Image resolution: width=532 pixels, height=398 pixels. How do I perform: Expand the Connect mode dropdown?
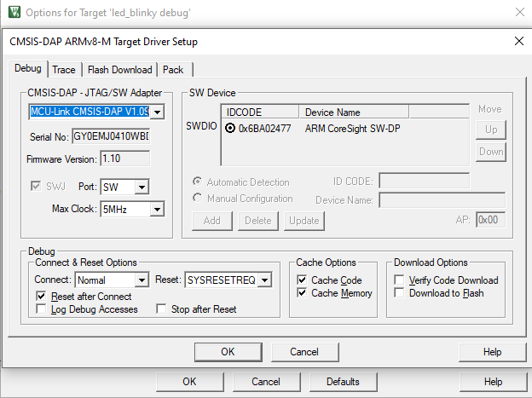142,280
